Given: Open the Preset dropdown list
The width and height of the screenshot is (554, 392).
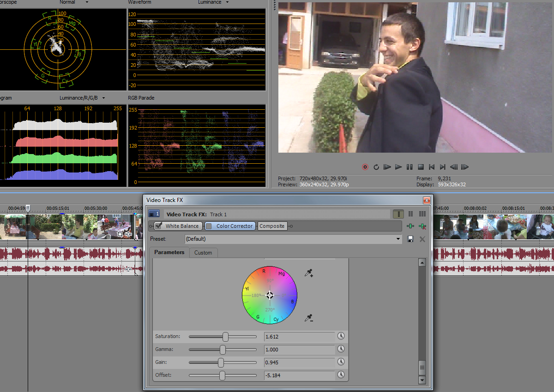Looking at the screenshot, I should [399, 239].
